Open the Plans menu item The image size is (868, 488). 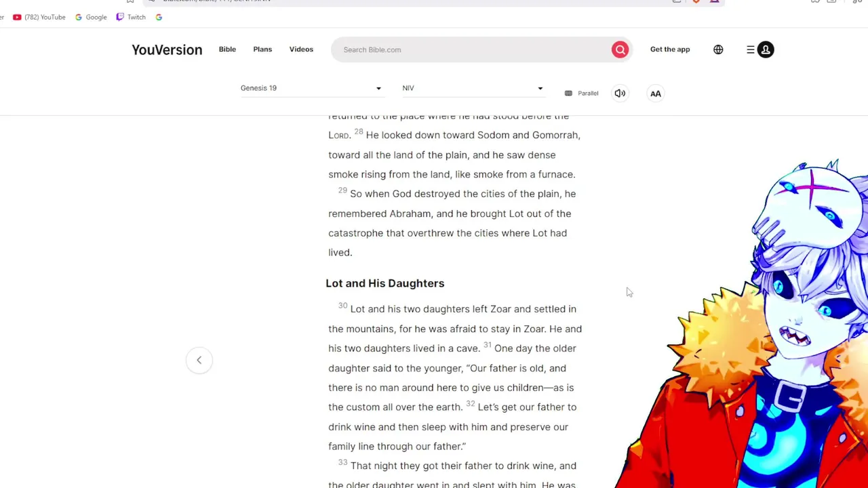(x=262, y=49)
